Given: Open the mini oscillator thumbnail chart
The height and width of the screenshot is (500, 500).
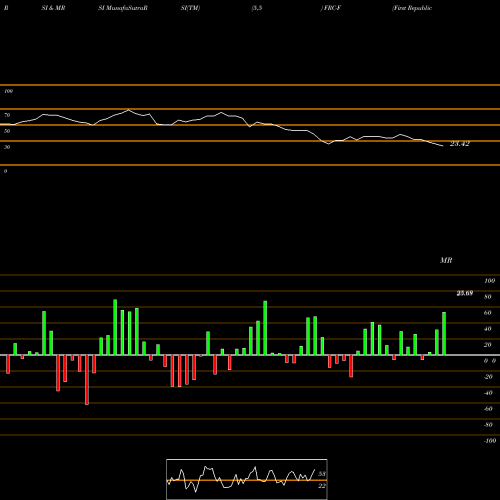Looking at the screenshot, I should pos(247,479).
